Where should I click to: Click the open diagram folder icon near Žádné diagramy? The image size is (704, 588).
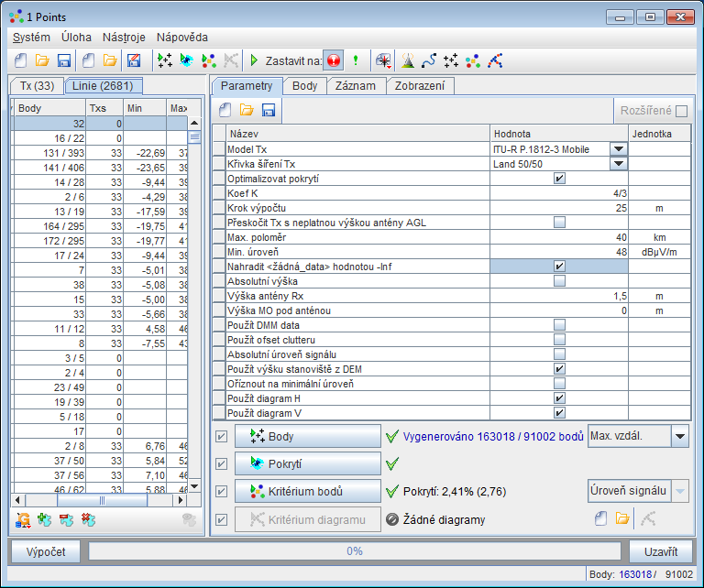(622, 519)
